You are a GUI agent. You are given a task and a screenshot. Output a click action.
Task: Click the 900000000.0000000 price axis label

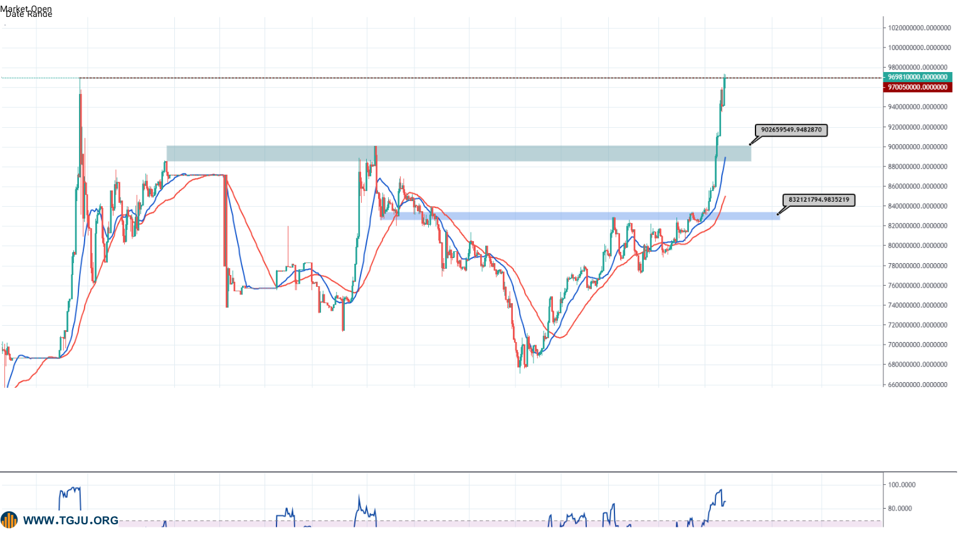tap(917, 147)
